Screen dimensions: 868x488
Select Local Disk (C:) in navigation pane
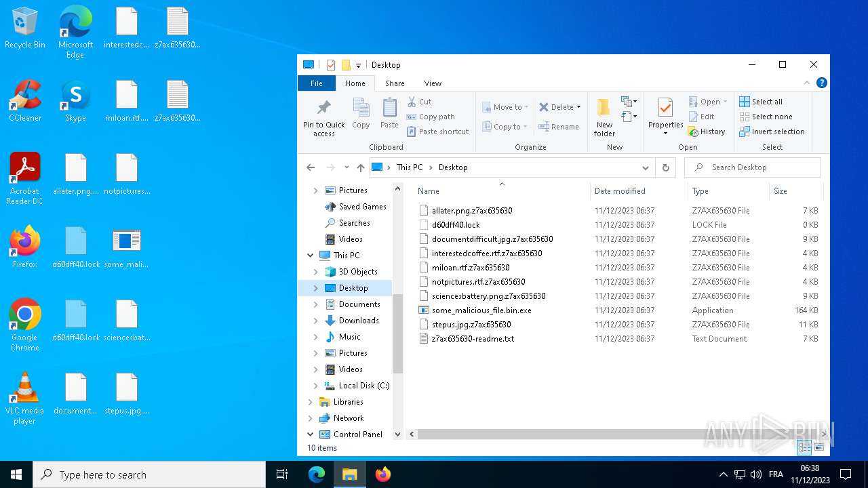[x=364, y=386]
